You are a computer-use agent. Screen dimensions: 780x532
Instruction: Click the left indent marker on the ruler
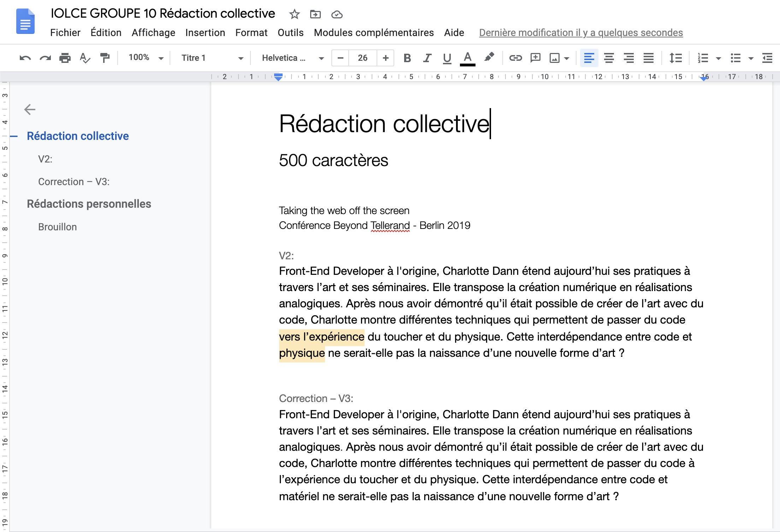click(278, 77)
